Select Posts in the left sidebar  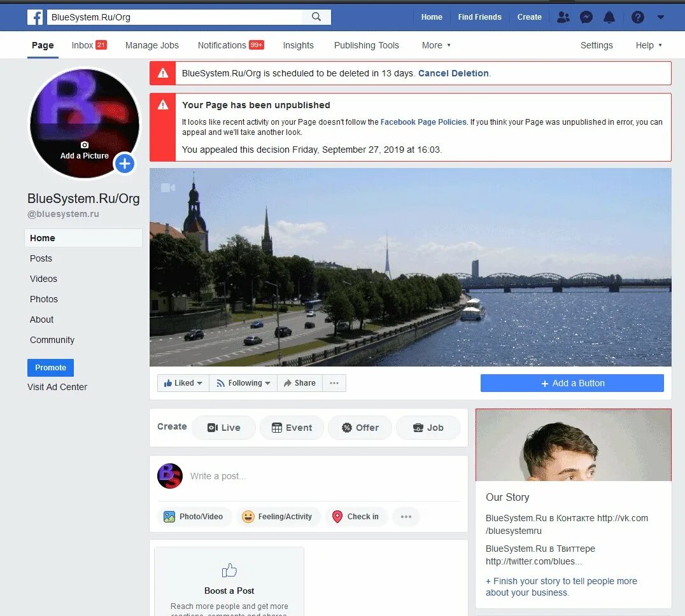(x=41, y=258)
